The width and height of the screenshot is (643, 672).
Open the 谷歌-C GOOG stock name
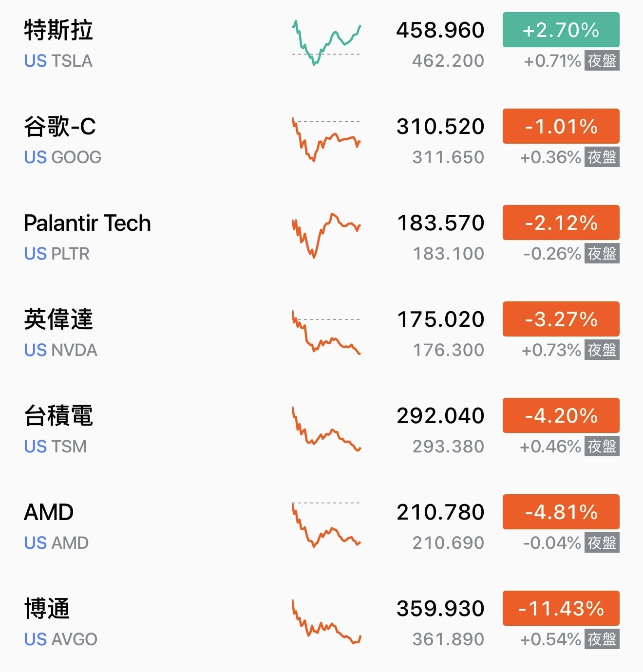click(x=60, y=127)
